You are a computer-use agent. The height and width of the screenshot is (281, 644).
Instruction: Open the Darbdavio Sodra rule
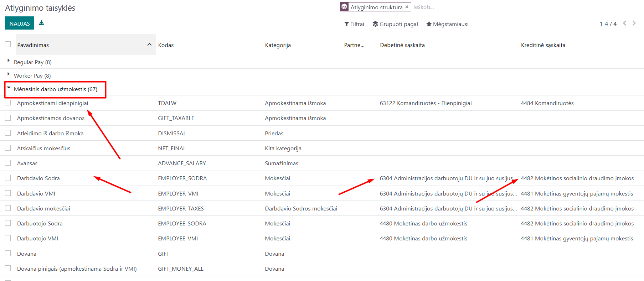point(38,178)
